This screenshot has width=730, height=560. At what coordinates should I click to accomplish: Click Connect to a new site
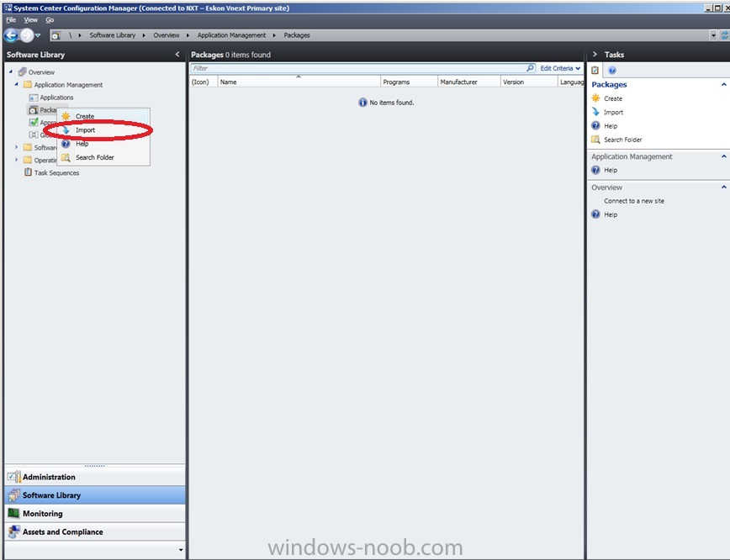pos(634,201)
